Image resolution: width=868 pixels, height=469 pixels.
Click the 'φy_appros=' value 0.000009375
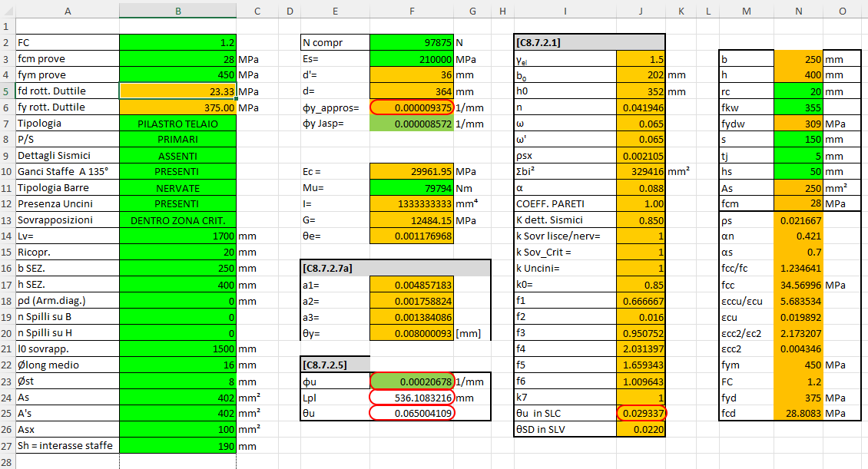[411, 107]
